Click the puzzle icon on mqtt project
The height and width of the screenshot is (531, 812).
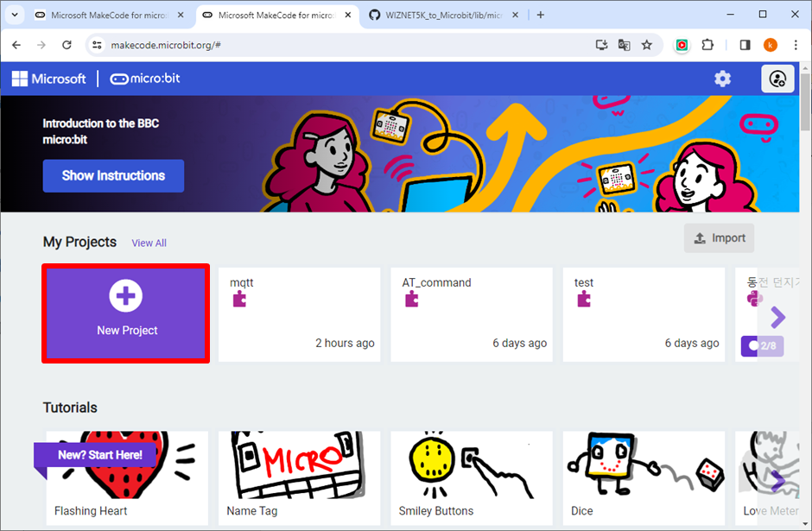click(239, 299)
